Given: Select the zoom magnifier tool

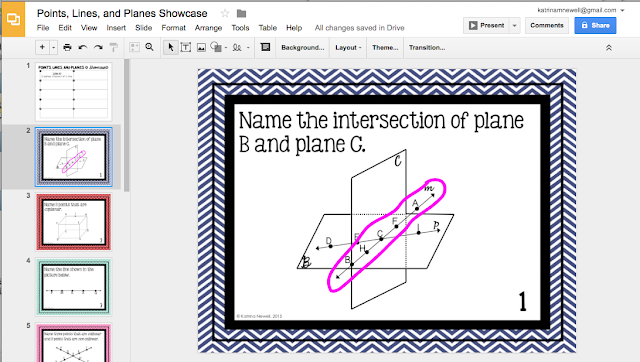Looking at the screenshot, I should [x=149, y=47].
